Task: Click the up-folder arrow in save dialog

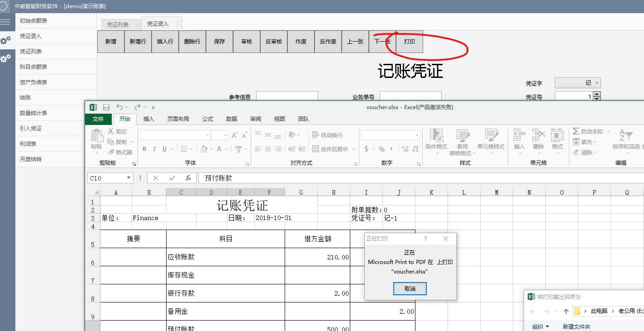Action: (566, 311)
